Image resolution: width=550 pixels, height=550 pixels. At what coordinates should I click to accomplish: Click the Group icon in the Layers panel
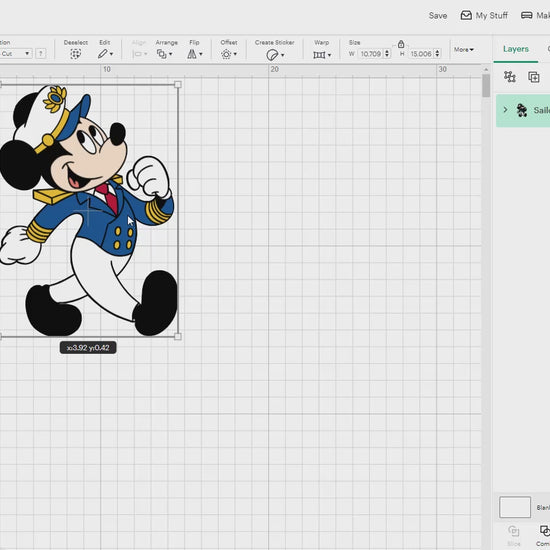pyautogui.click(x=510, y=76)
